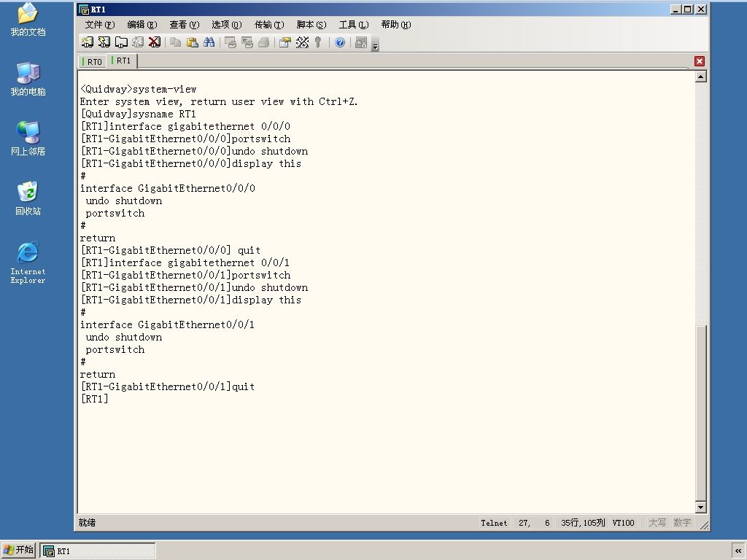Open the 选项(O) menu
747x560 pixels.
[227, 25]
